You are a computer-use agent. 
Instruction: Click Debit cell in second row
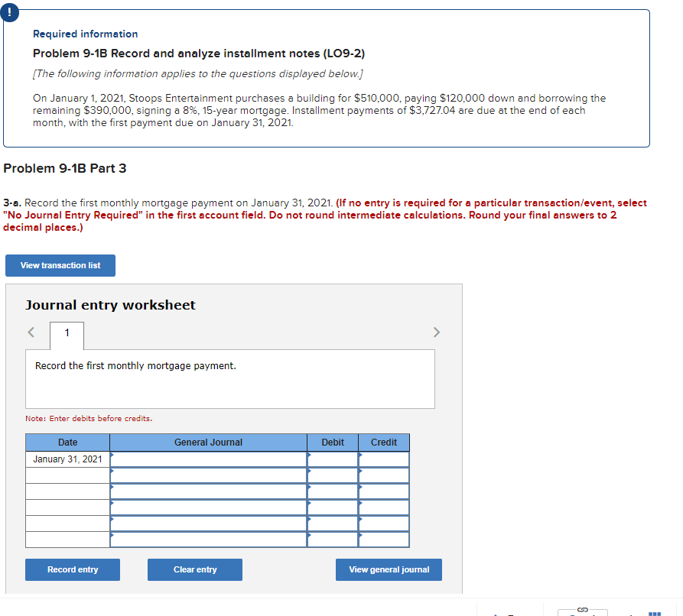pyautogui.click(x=333, y=475)
